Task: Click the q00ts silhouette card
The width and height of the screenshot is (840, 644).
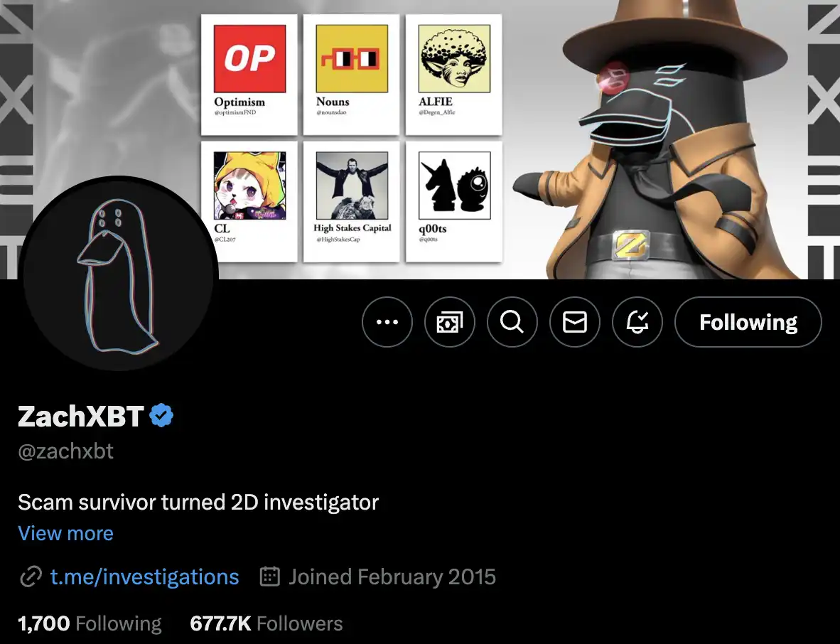Action: (453, 200)
